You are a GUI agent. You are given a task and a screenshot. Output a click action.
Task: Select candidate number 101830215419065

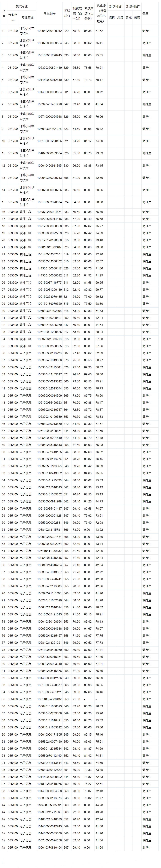click(49, 784)
